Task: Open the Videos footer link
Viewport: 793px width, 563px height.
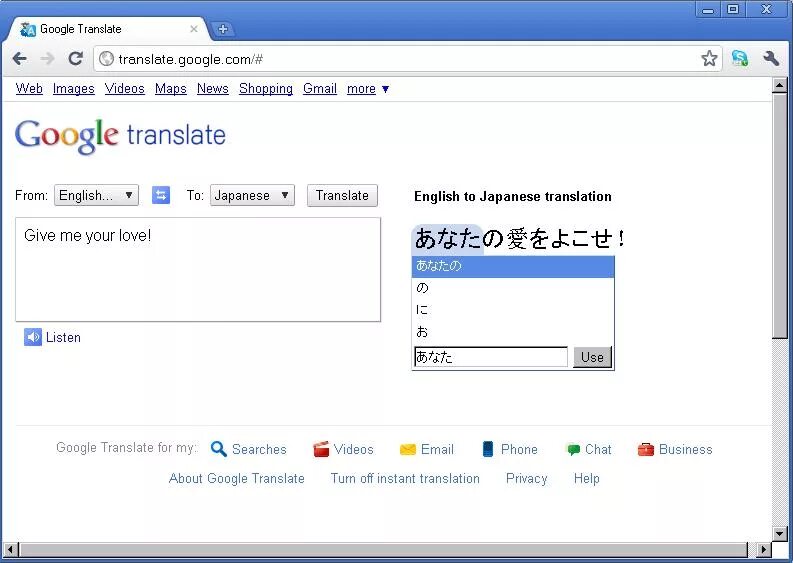Action: click(354, 449)
